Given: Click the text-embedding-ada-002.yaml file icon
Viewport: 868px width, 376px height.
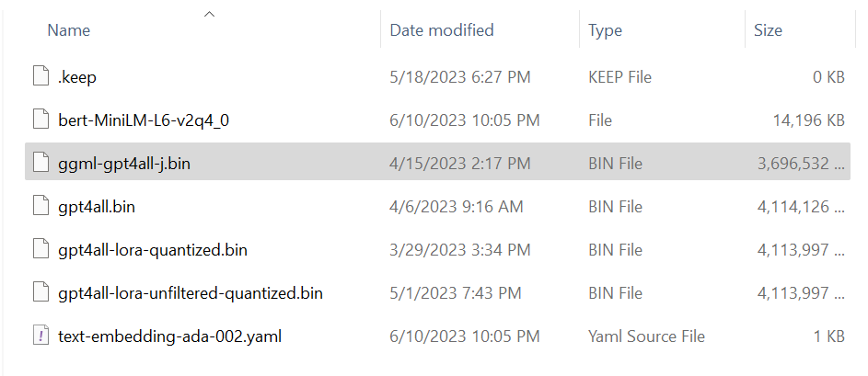Looking at the screenshot, I should [x=40, y=336].
